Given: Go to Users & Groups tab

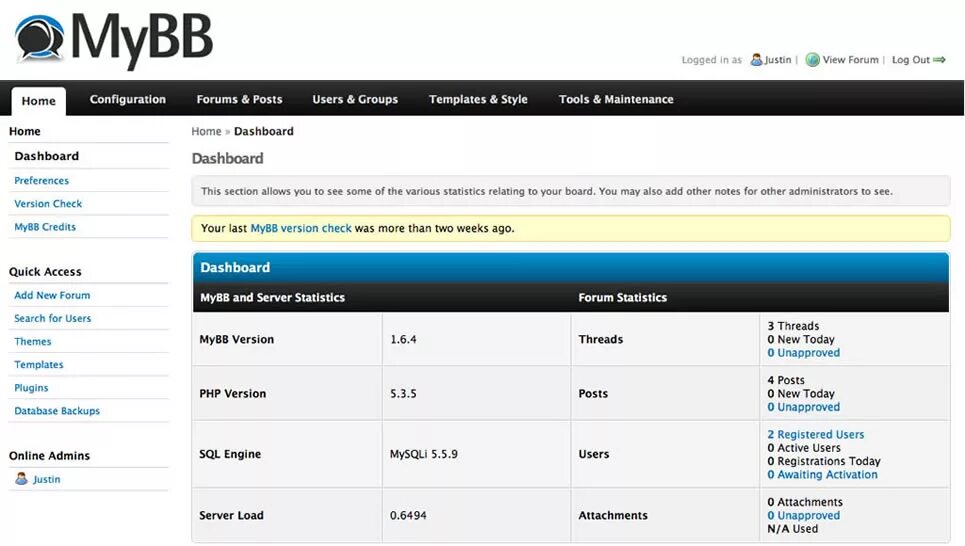Looking at the screenshot, I should [355, 99].
